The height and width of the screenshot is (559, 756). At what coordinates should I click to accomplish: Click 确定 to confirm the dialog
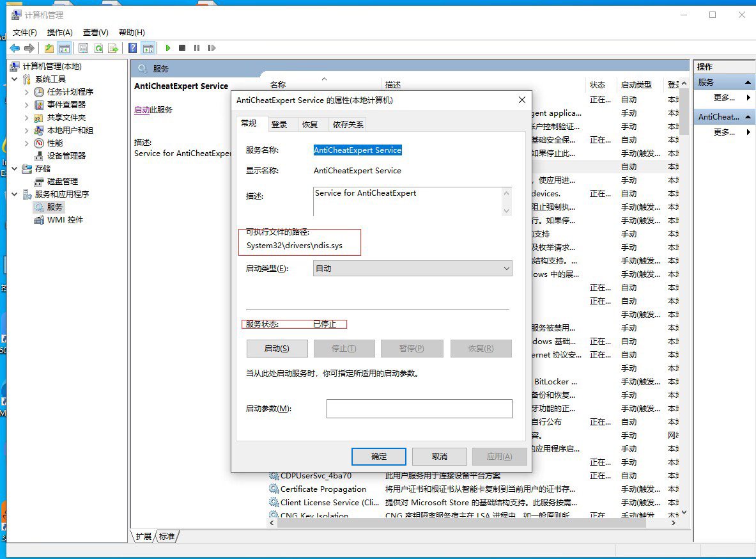(378, 457)
